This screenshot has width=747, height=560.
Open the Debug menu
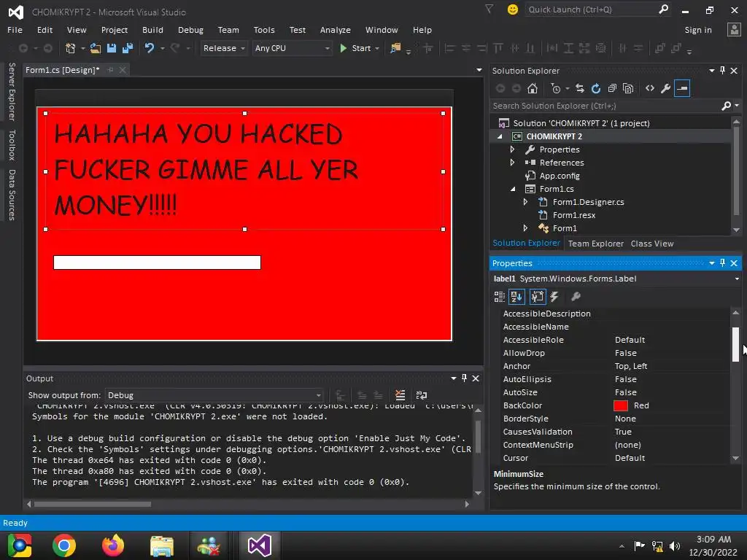(190, 29)
